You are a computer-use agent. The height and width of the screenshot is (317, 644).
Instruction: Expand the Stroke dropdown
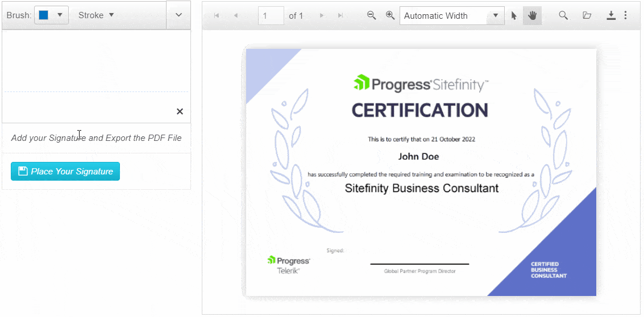[96, 15]
